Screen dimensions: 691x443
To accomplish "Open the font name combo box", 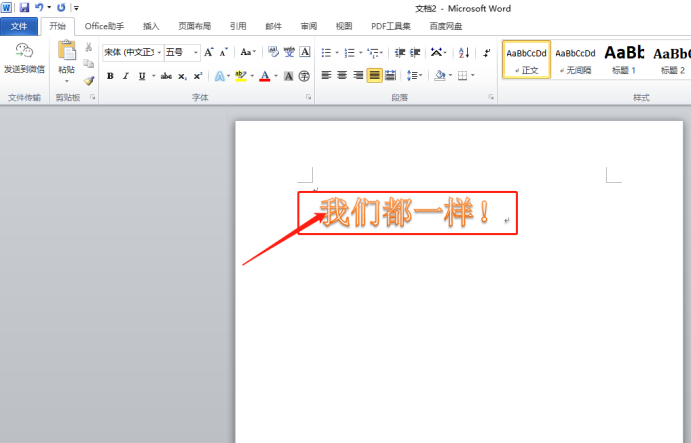I will point(133,52).
